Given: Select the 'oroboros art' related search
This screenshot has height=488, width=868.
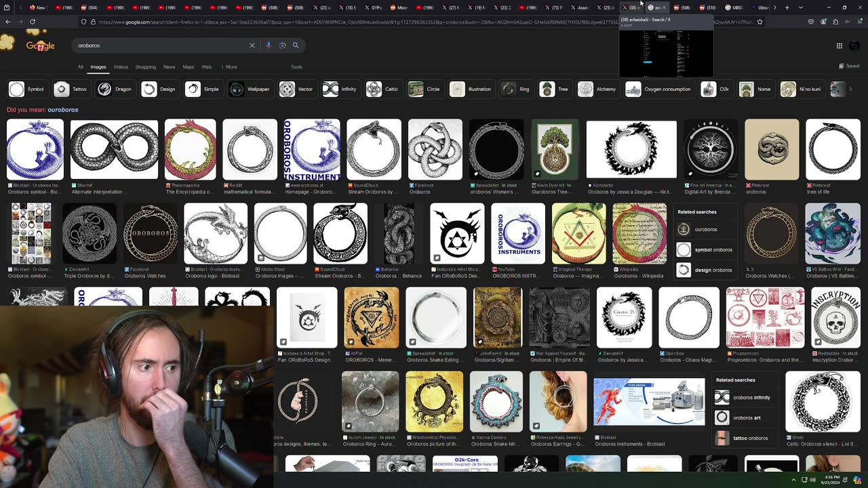Looking at the screenshot, I should tap(745, 418).
